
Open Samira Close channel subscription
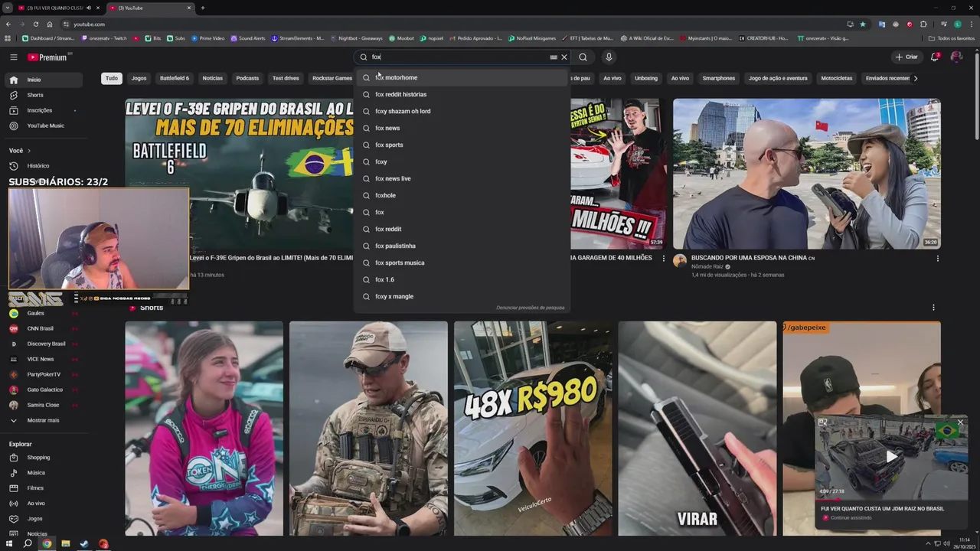[43, 405]
